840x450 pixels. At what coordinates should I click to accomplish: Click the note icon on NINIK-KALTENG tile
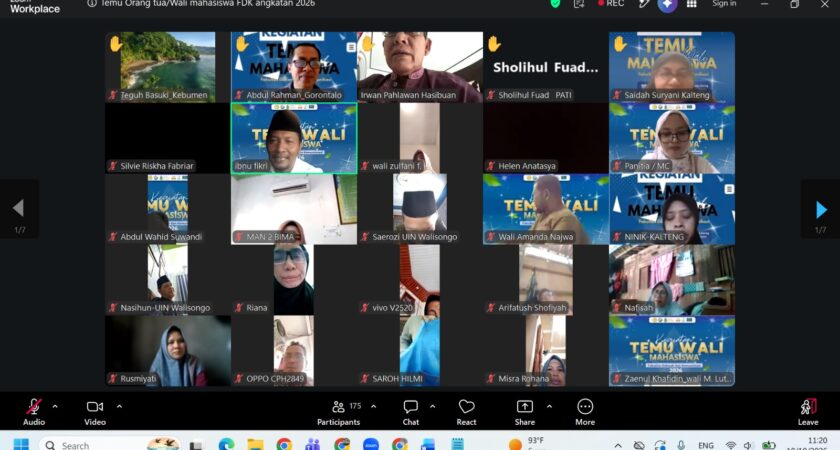tap(729, 189)
